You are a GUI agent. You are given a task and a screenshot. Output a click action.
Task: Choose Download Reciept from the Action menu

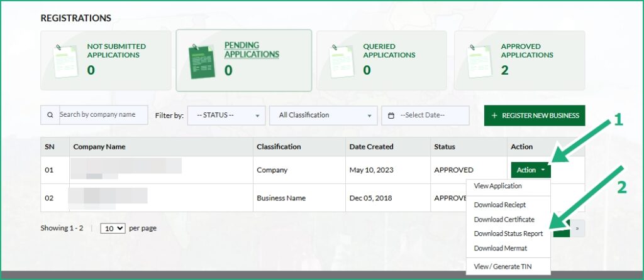point(500,205)
